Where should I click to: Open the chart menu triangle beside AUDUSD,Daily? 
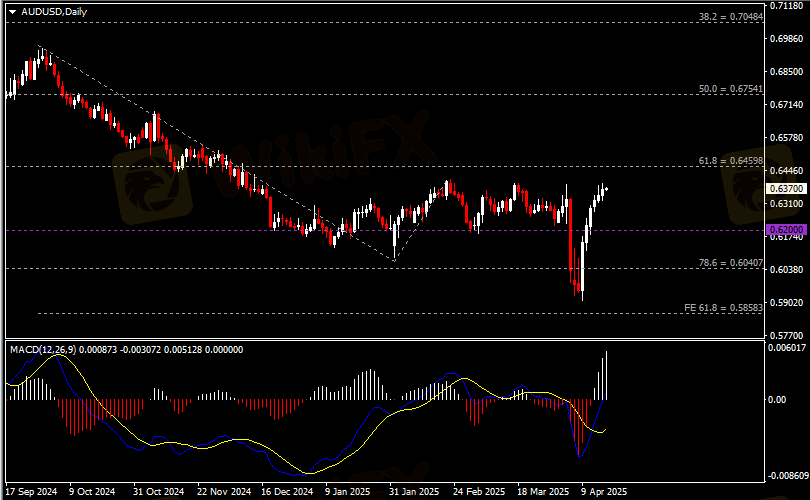point(12,12)
